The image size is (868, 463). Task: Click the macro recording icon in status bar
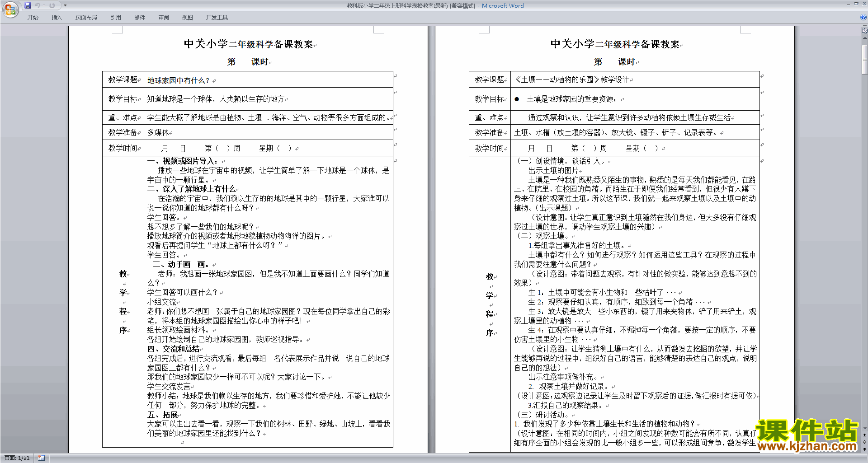pyautogui.click(x=41, y=458)
